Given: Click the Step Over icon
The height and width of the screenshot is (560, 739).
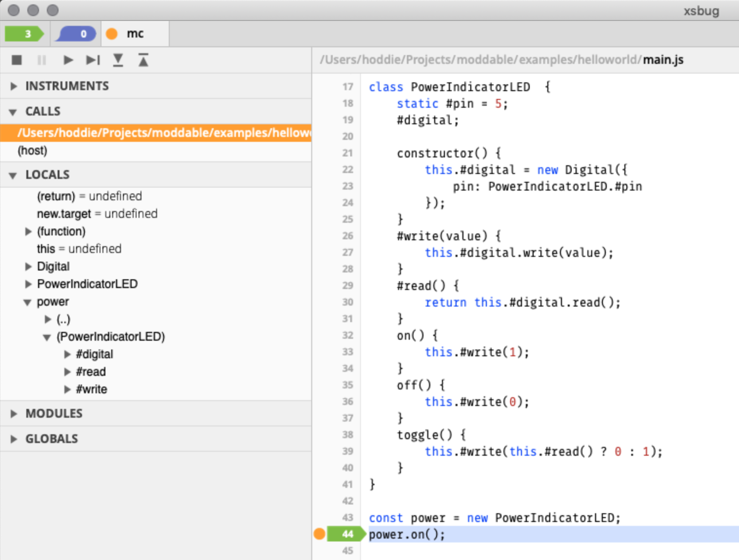Looking at the screenshot, I should point(93,60).
